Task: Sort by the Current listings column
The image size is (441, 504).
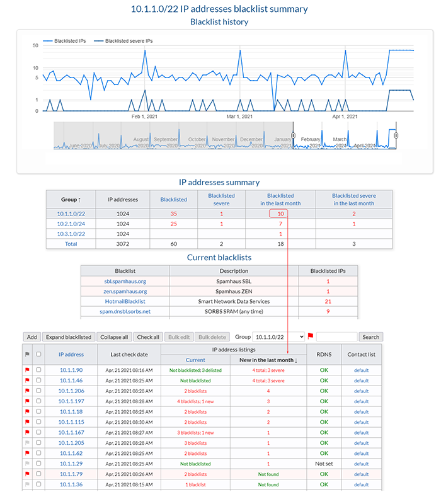Action: coord(195,360)
